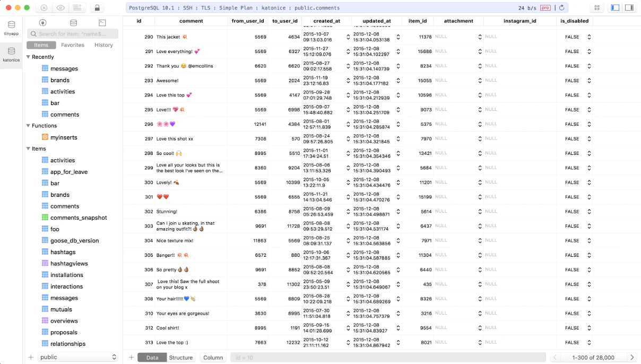Viewport: 641px width, 364px height.
Task: Open attachment stepper for row 300
Action: coord(480,183)
